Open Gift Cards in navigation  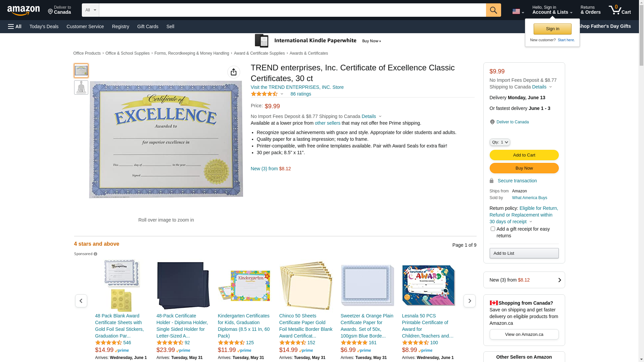[148, 26]
